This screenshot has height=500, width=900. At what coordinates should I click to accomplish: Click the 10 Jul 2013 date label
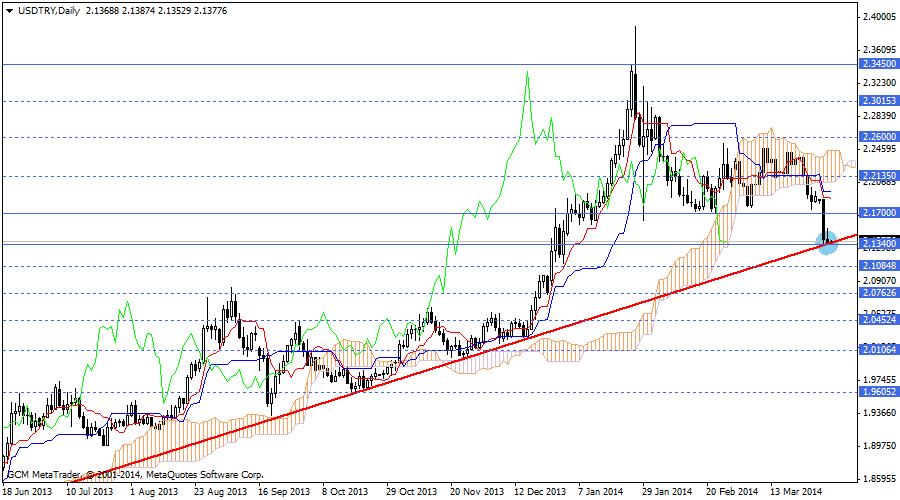click(x=90, y=492)
